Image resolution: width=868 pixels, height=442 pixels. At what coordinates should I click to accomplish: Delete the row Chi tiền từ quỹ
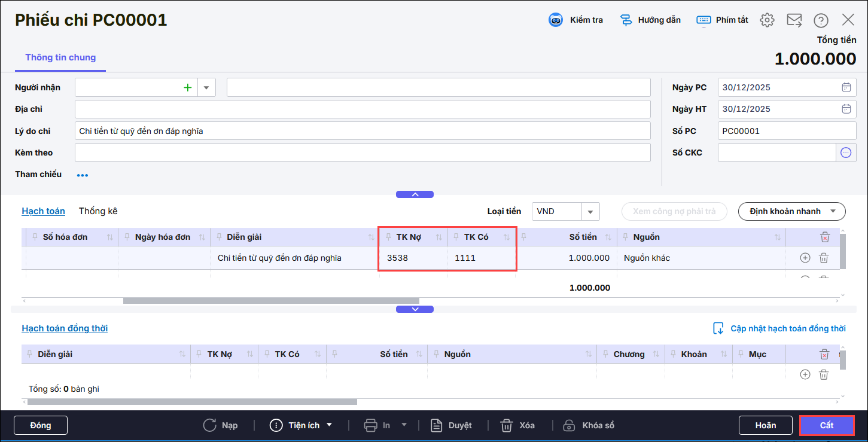pos(824,258)
